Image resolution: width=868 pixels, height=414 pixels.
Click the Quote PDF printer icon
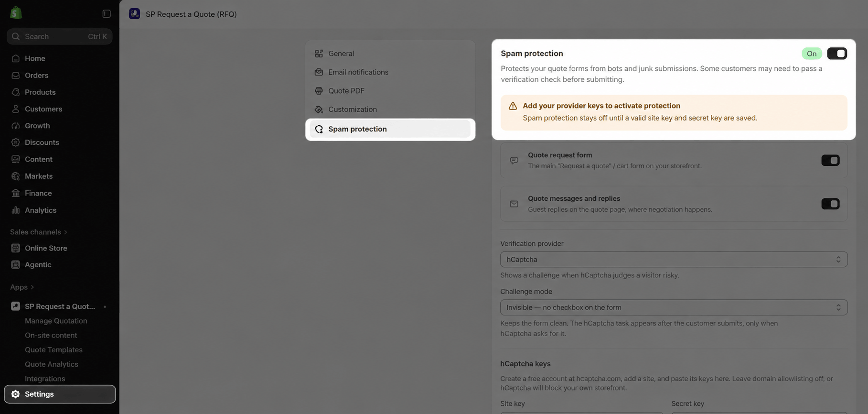319,91
